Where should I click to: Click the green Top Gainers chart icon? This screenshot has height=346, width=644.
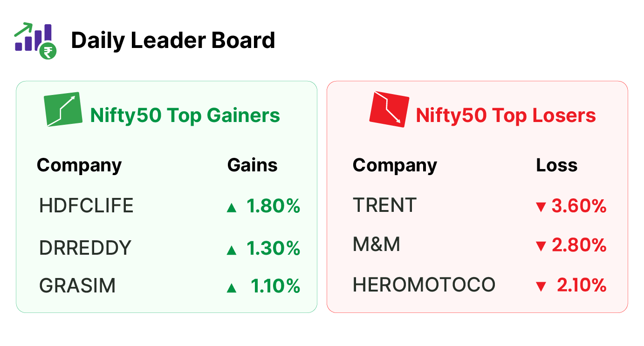(63, 109)
